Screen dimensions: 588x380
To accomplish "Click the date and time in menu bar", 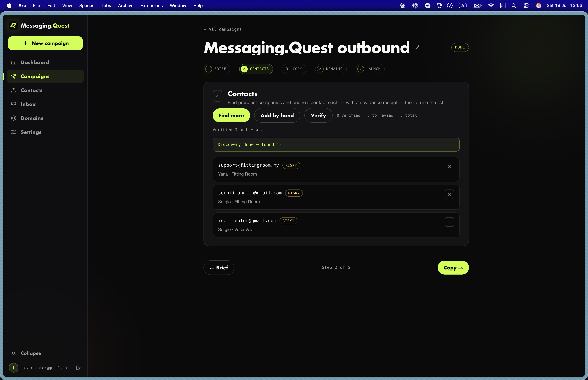I will tap(564, 5).
